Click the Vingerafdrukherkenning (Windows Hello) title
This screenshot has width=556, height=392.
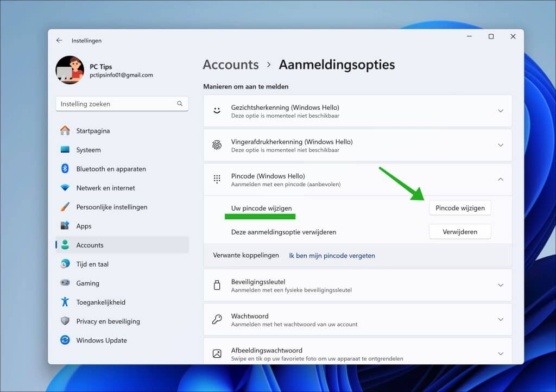(x=292, y=142)
